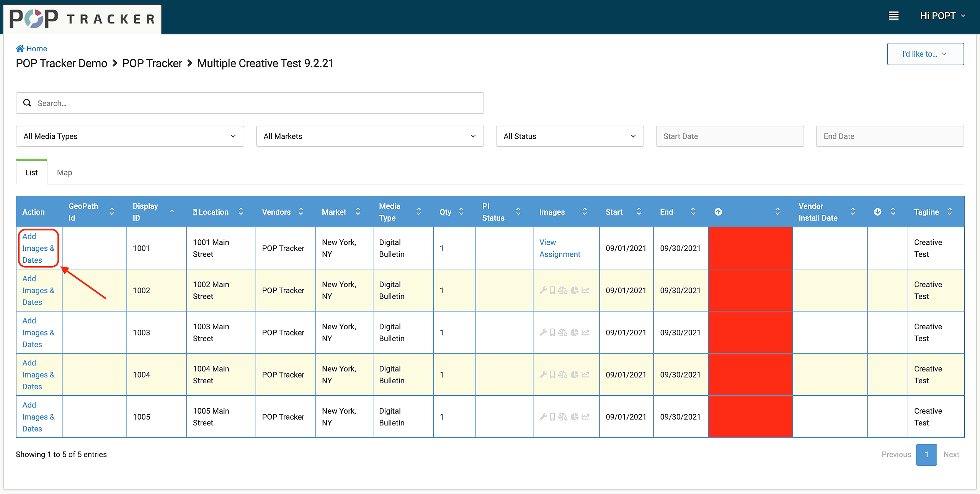Image resolution: width=980 pixels, height=494 pixels.
Task: Click the balance scale icon in the 1005 row
Action: pos(563,417)
